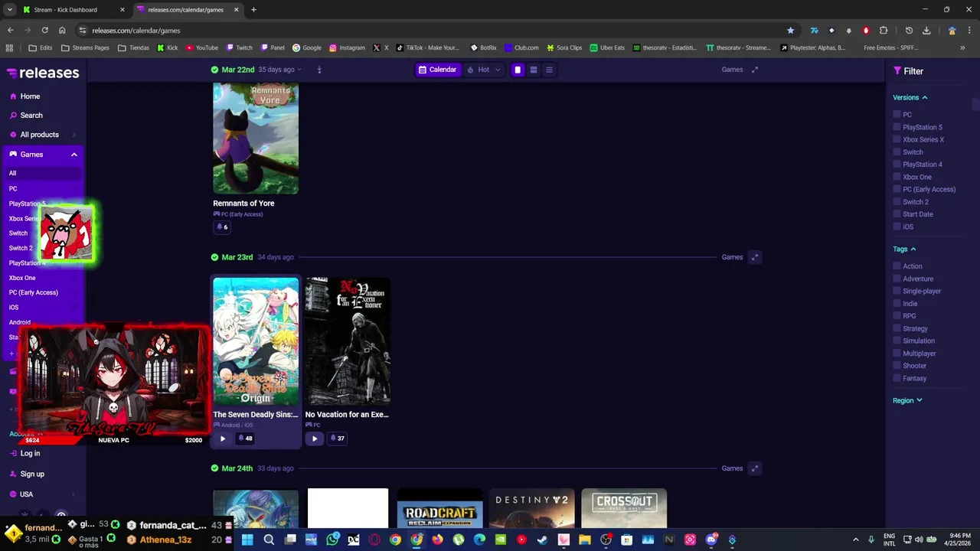Screen dimensions: 980x551
Task: Click the releases logo
Action: click(x=43, y=73)
